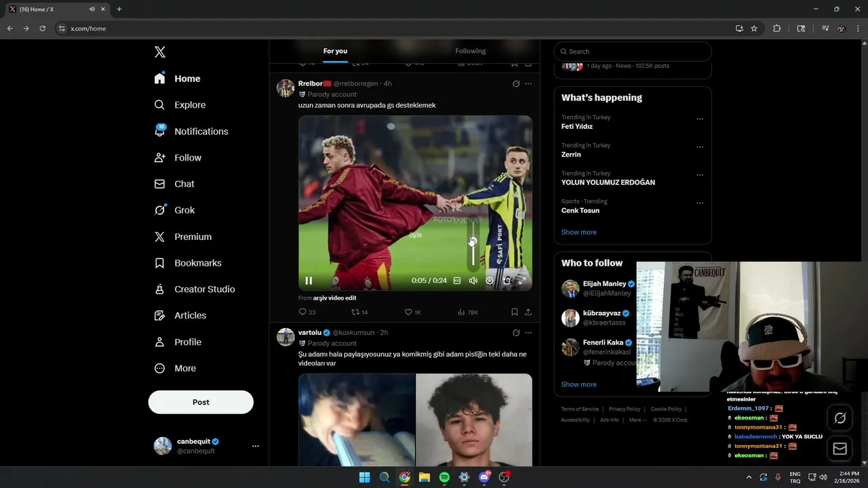
Task: Open more options for Rrelbor post
Action: point(528,84)
